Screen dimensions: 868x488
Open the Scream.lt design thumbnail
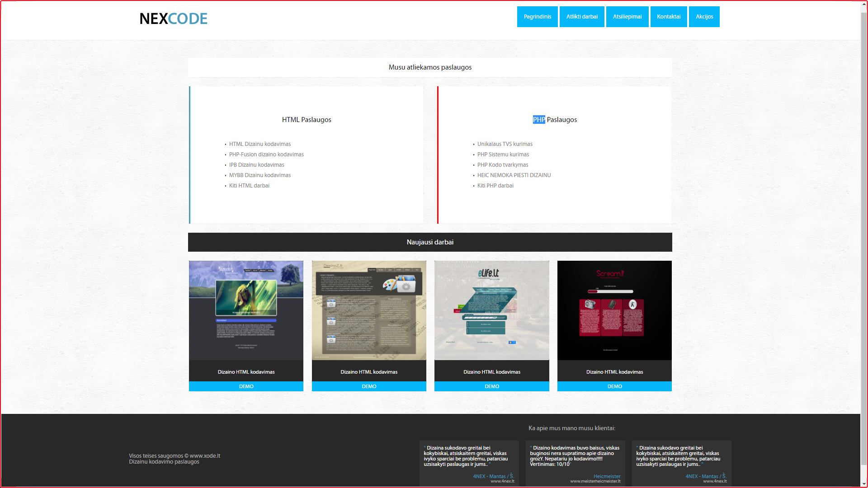pos(614,310)
